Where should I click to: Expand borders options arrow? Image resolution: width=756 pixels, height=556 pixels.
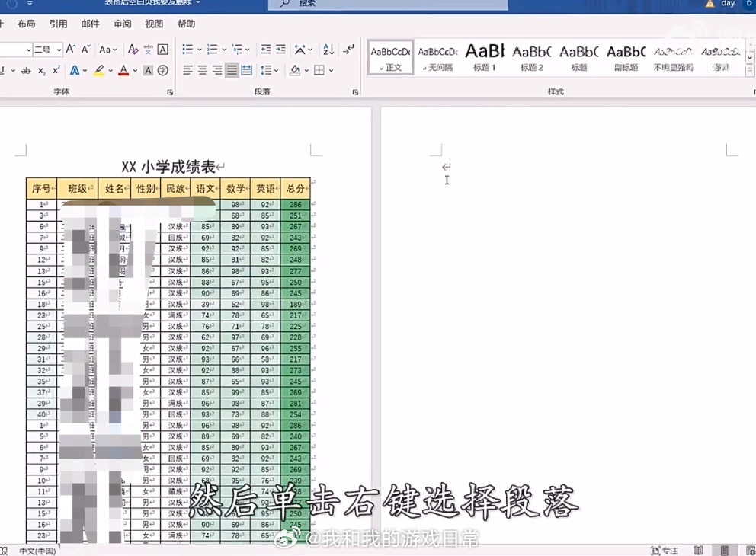332,71
